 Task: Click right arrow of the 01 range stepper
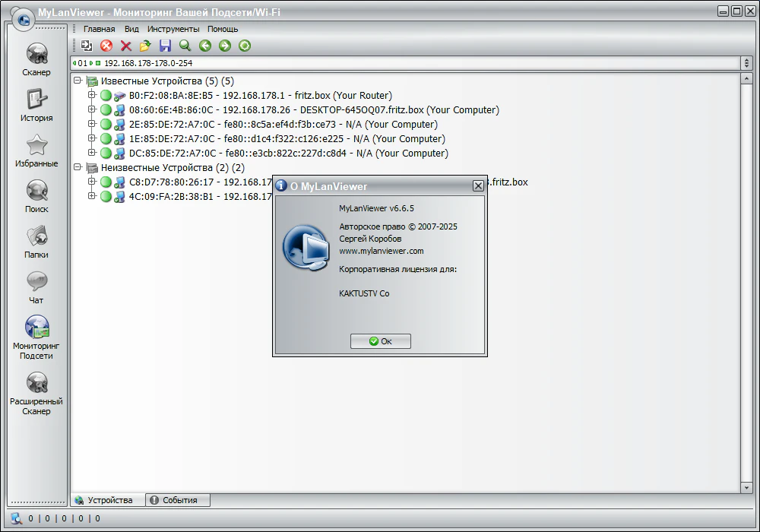point(91,63)
